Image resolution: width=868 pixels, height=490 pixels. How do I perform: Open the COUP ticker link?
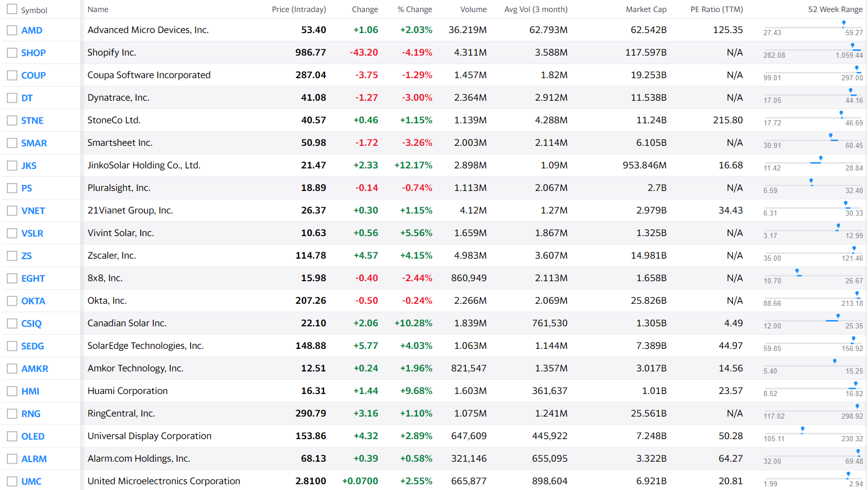[x=33, y=76]
